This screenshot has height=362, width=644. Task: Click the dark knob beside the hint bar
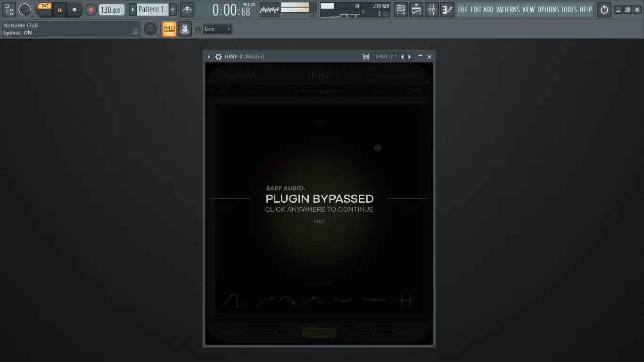coord(150,29)
